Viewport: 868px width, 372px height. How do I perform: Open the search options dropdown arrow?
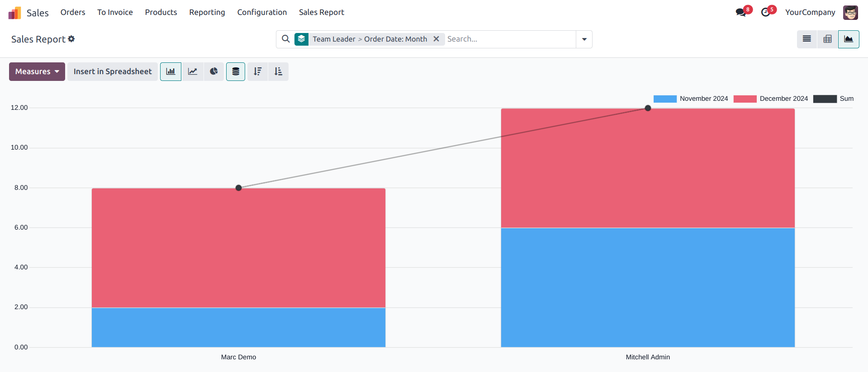coord(584,39)
